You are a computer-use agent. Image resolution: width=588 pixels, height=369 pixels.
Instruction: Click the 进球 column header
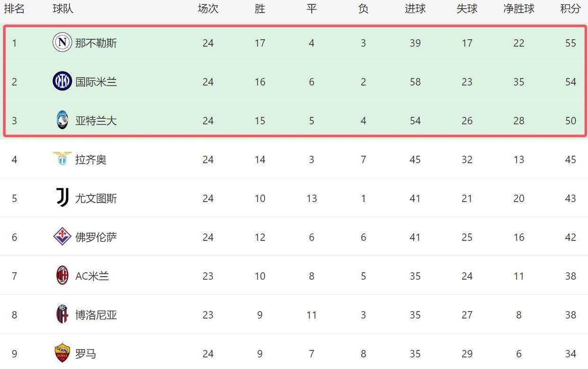point(415,9)
